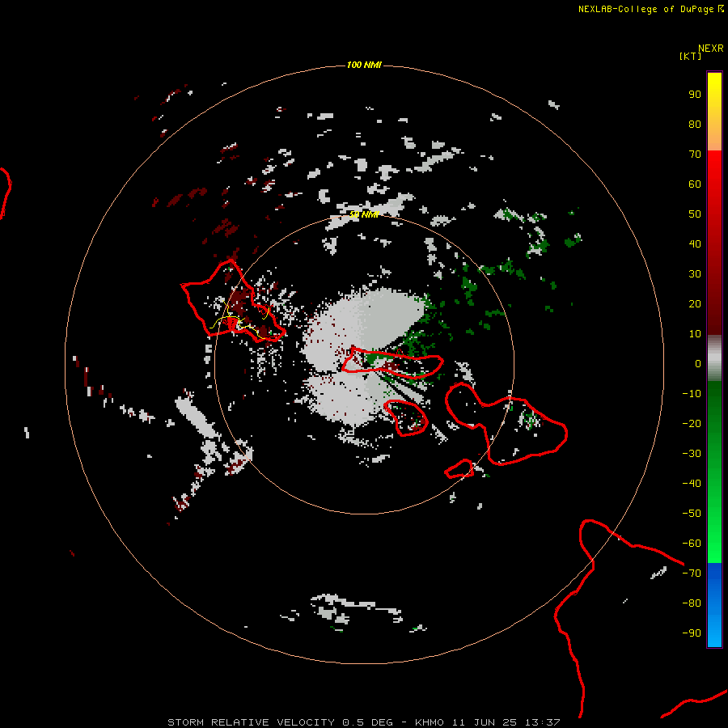
Task: Click the 80 value on velocity scale
Action: (x=695, y=125)
